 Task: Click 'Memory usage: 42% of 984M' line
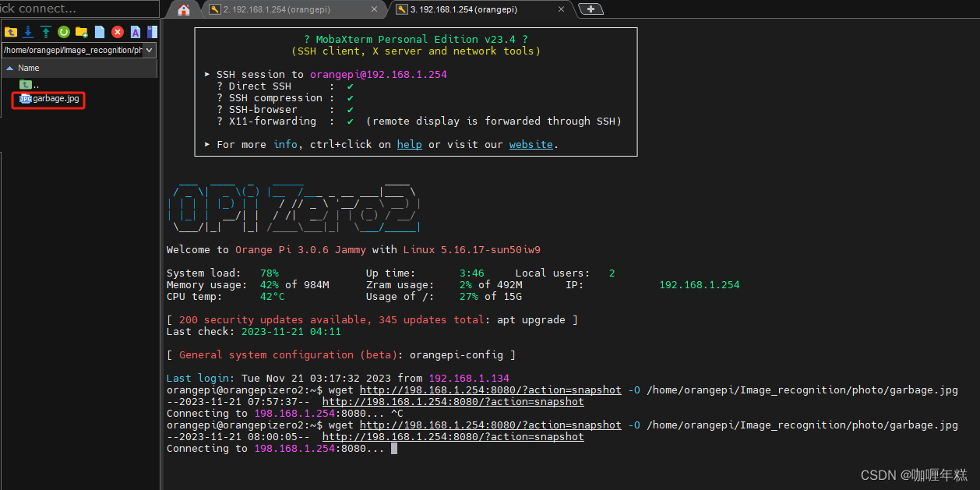click(248, 284)
